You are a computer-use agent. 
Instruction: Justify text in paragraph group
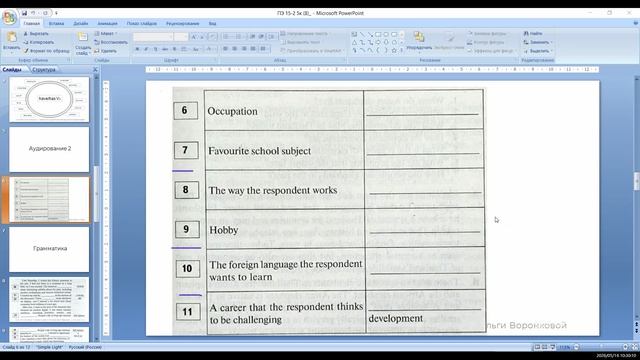click(x=253, y=49)
